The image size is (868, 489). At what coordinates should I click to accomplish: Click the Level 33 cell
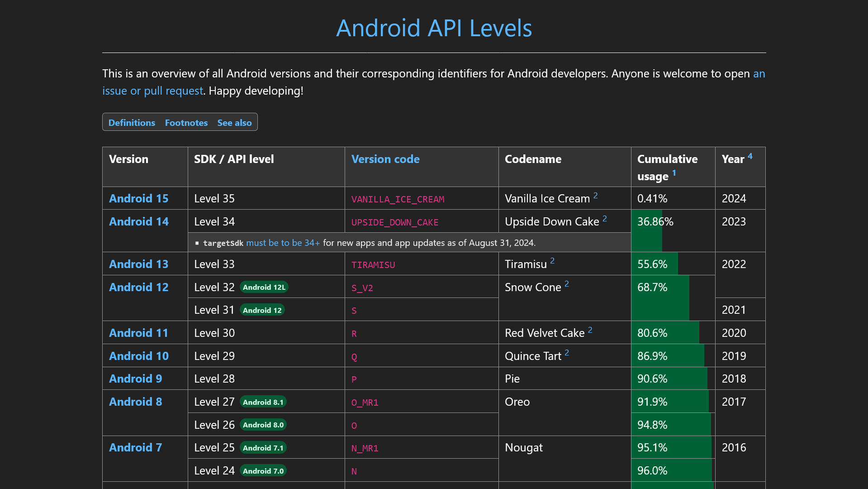coord(266,264)
